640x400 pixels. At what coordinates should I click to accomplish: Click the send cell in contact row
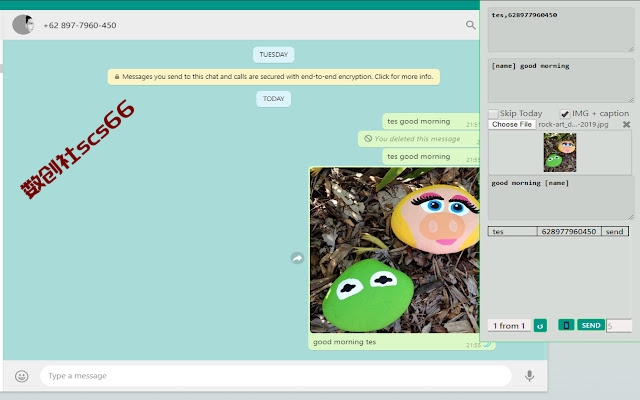click(x=614, y=231)
